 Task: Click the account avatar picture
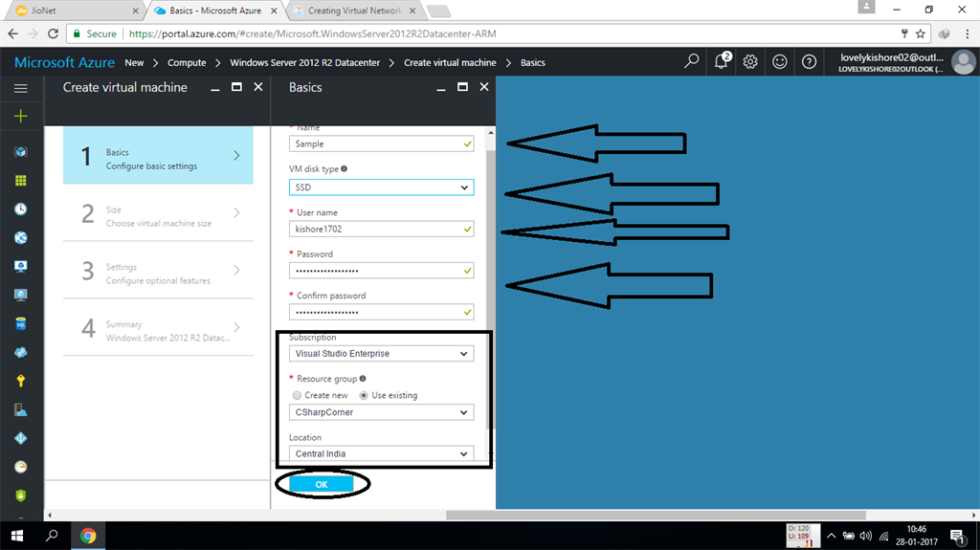tap(964, 62)
